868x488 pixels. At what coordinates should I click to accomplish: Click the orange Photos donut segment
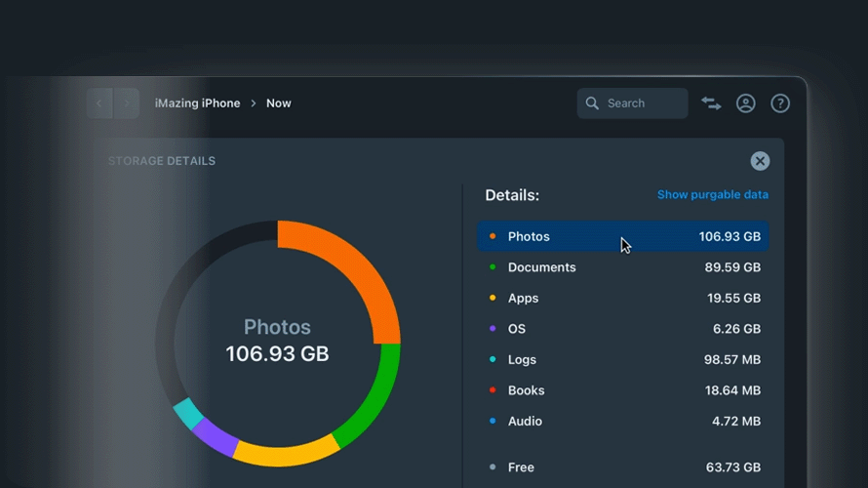[351, 262]
